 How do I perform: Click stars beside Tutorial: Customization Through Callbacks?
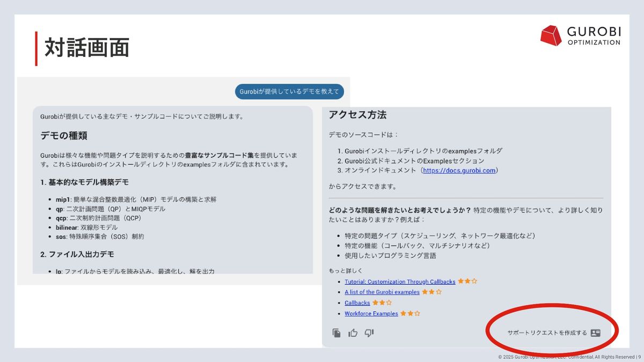(467, 282)
